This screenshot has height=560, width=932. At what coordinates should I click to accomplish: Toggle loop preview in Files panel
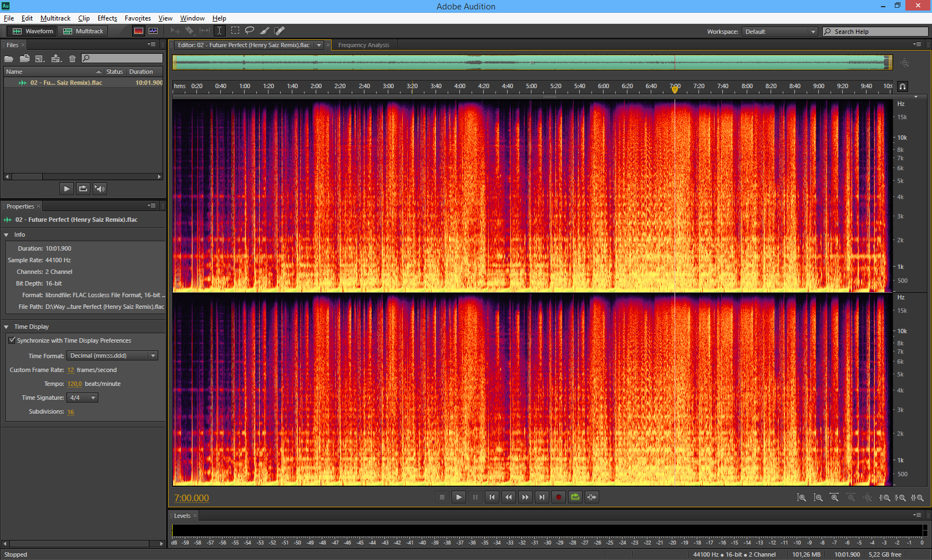coord(83,189)
